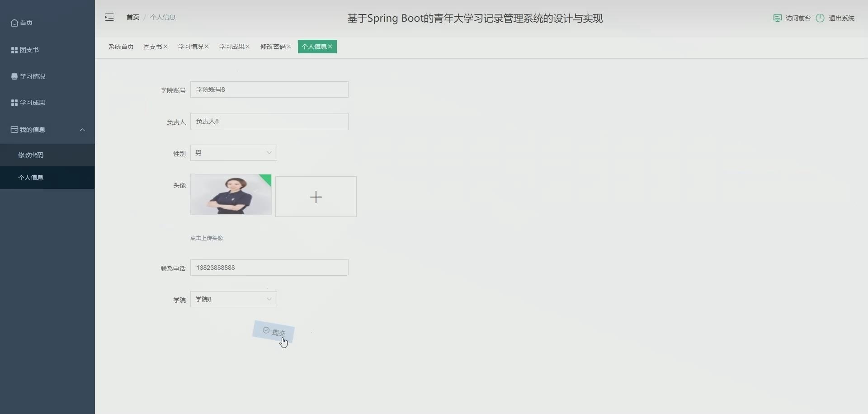
Task: Switch to the 团支书 tab
Action: (x=153, y=47)
